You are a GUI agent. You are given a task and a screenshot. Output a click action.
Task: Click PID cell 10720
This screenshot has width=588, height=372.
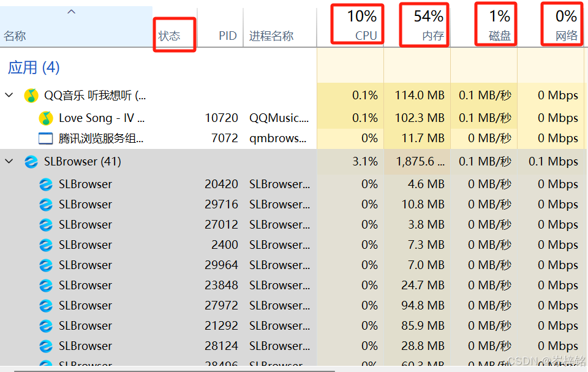[x=221, y=118]
